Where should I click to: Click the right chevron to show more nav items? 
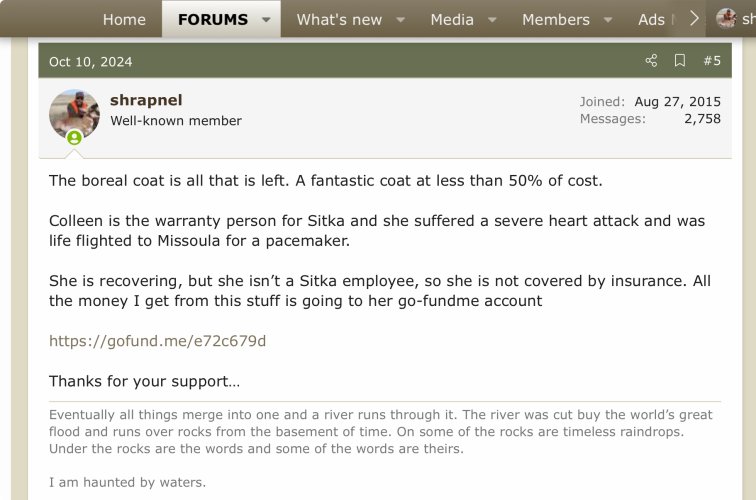click(694, 19)
